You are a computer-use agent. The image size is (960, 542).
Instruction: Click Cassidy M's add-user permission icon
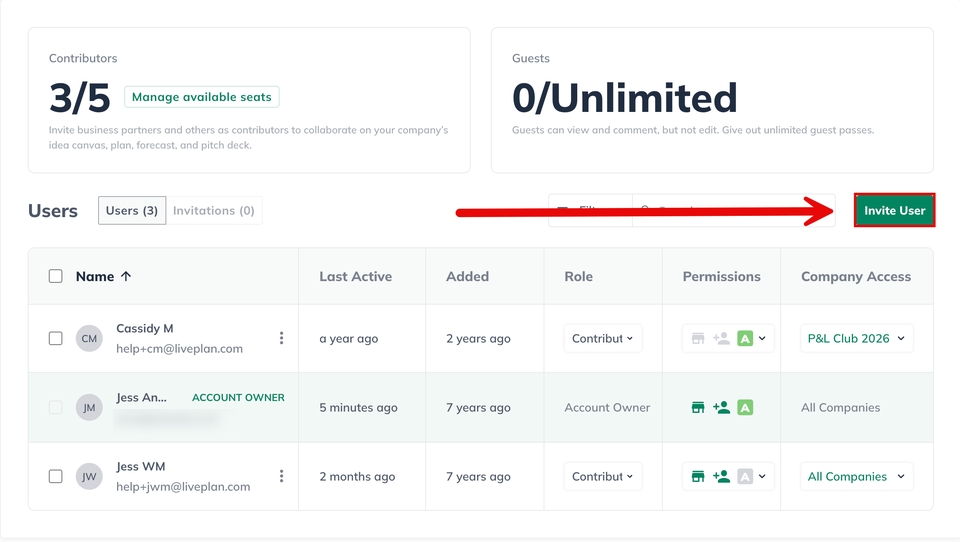(721, 338)
